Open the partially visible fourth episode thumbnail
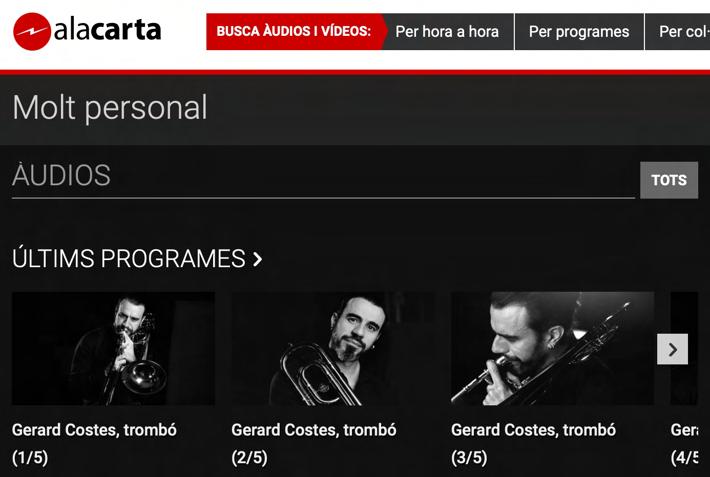710x477 pixels. [684, 348]
